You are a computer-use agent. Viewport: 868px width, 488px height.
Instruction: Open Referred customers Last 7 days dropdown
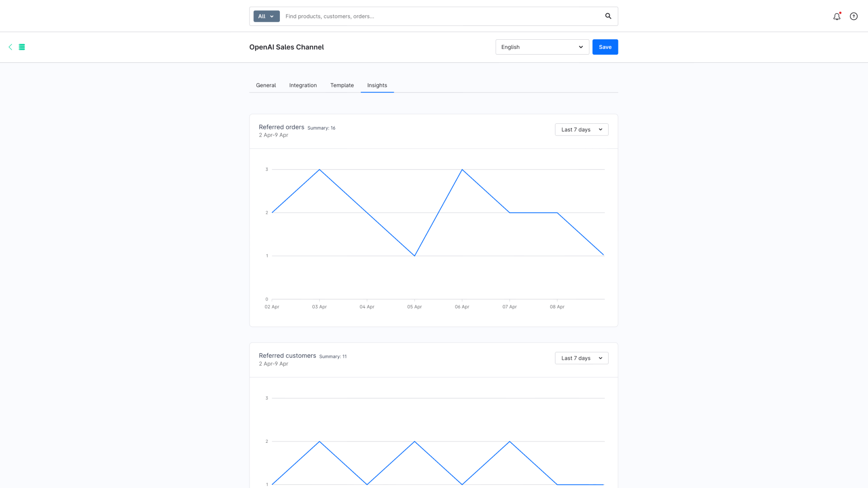click(x=581, y=358)
